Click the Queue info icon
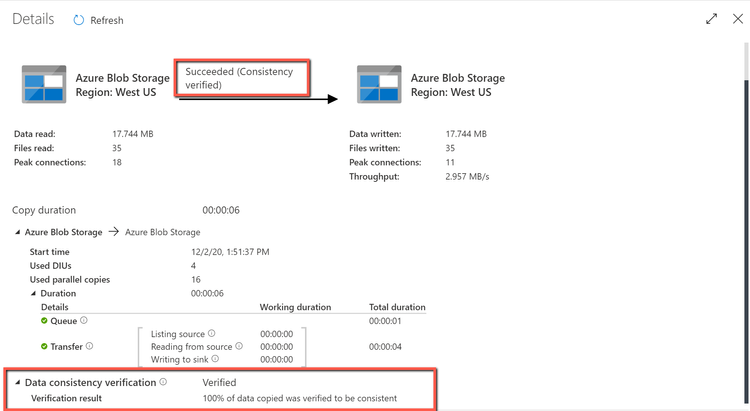750x411 pixels. pos(83,321)
